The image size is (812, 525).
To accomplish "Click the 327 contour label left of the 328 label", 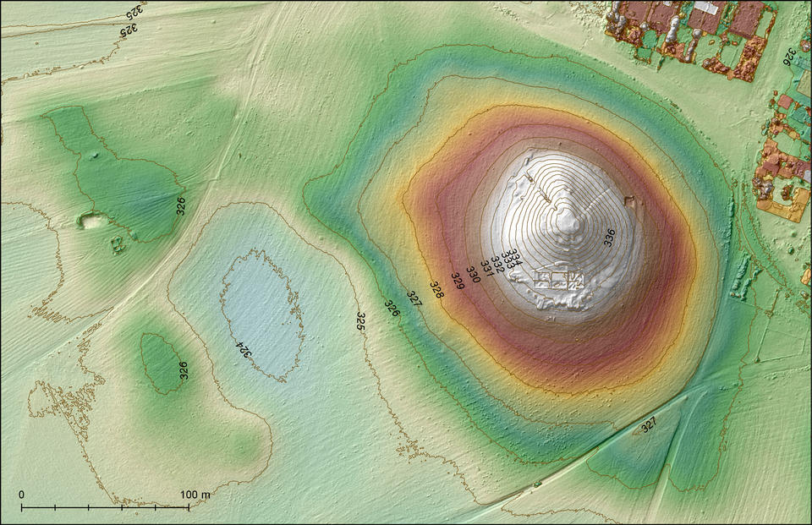I will (x=414, y=298).
